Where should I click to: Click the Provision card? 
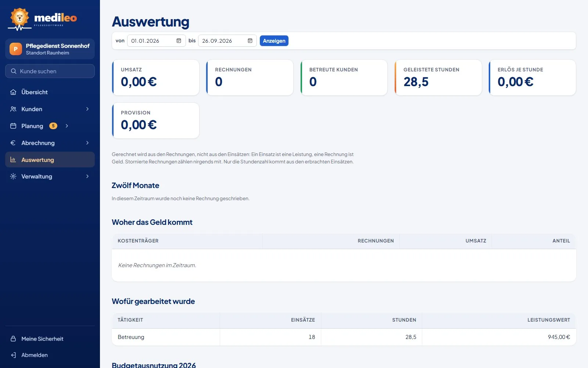[155, 121]
